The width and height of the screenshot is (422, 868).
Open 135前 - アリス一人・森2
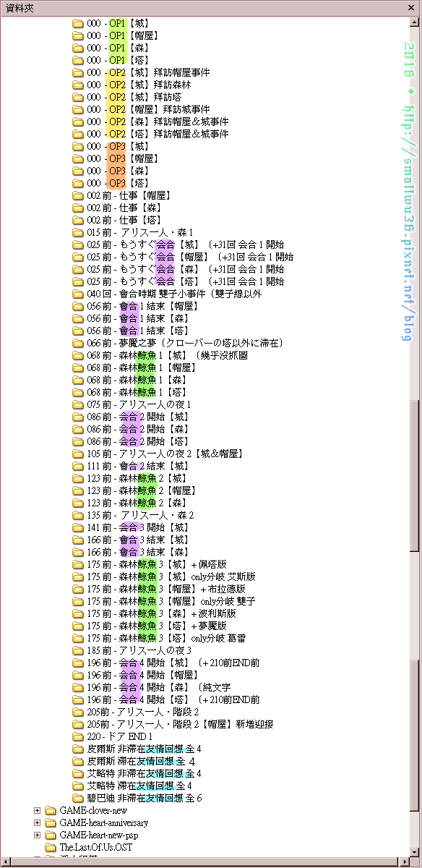click(140, 515)
